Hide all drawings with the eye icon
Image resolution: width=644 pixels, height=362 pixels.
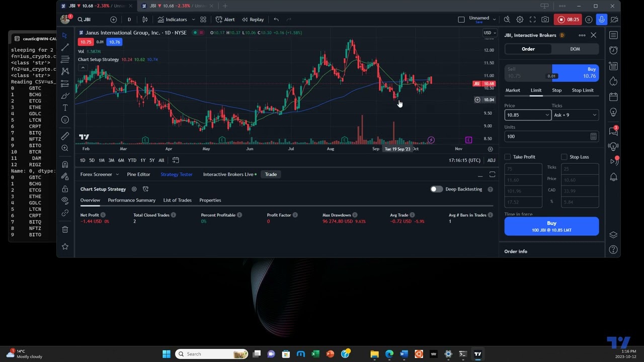[x=65, y=201]
